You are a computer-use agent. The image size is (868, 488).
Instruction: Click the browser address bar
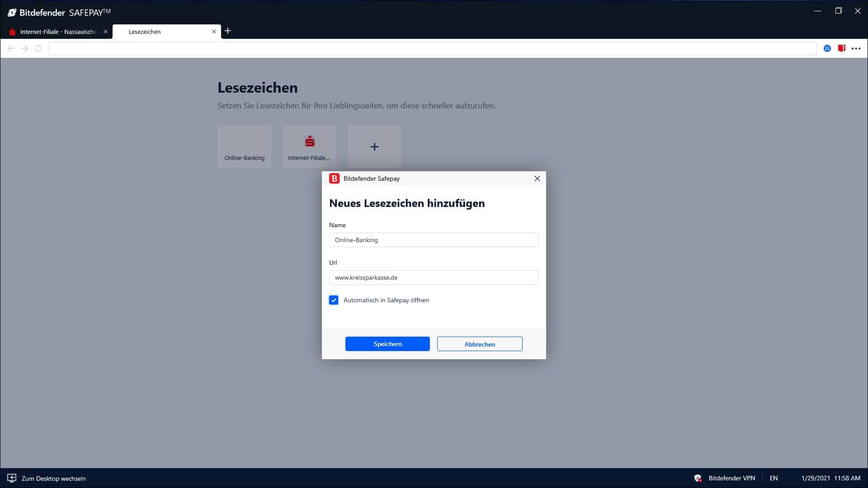click(433, 48)
